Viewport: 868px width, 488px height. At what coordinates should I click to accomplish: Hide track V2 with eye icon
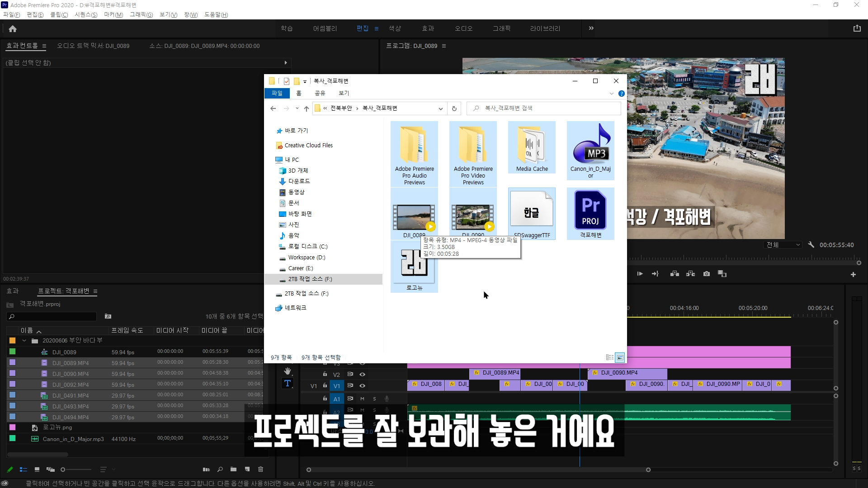(x=362, y=374)
